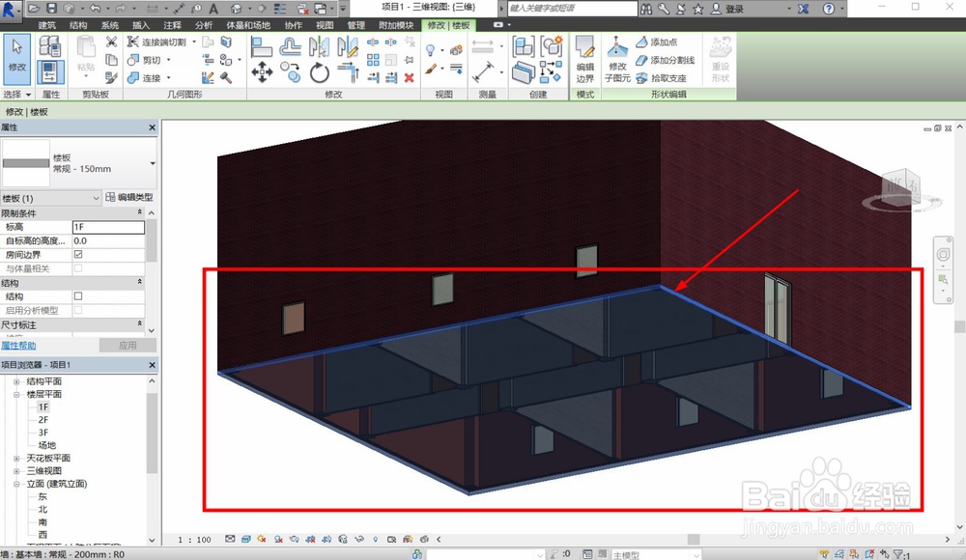Click the Create Assembly icon in 创建
966x560 pixels.
point(523,46)
